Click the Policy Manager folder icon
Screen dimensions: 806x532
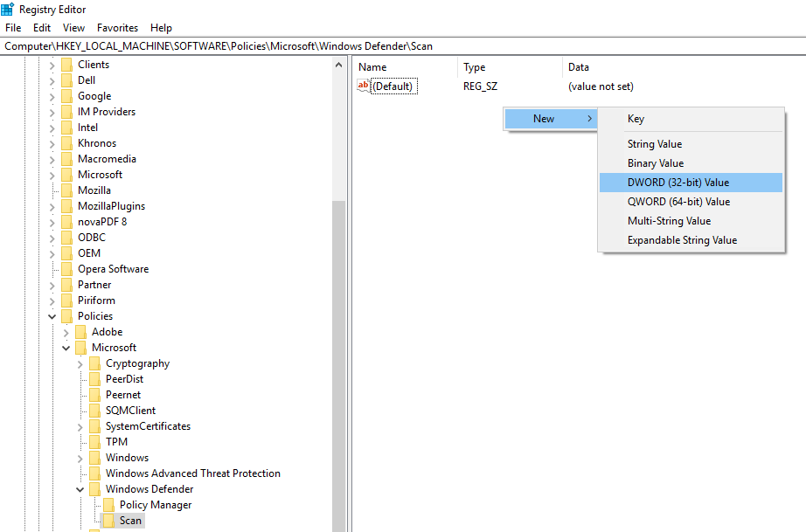coord(109,504)
